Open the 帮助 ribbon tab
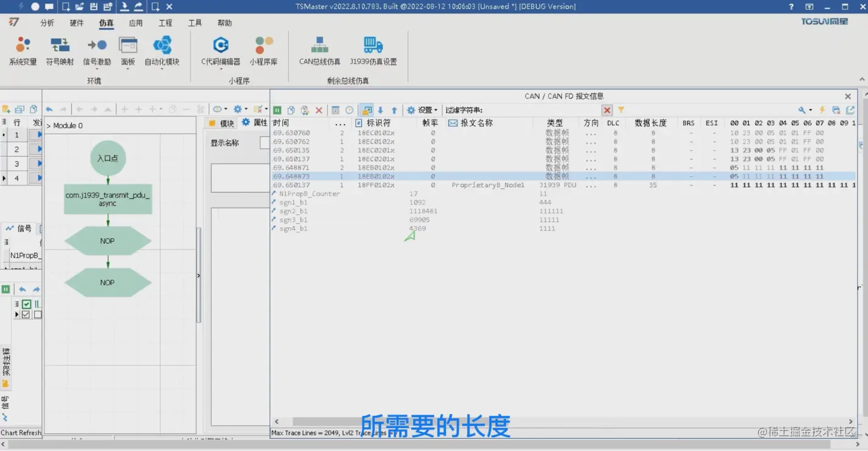Screen dimensions: 868x451 (224, 23)
